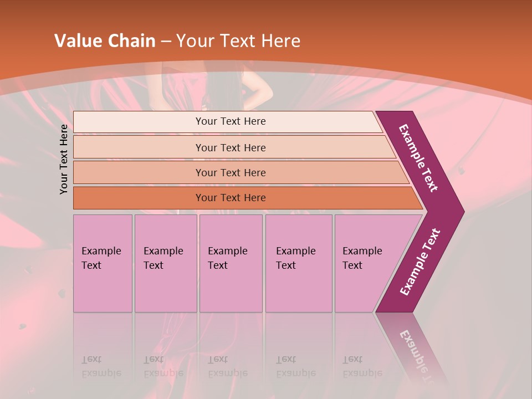Click the second pink "Example Text" box from left
The height and width of the screenshot is (399, 532).
pos(165,263)
